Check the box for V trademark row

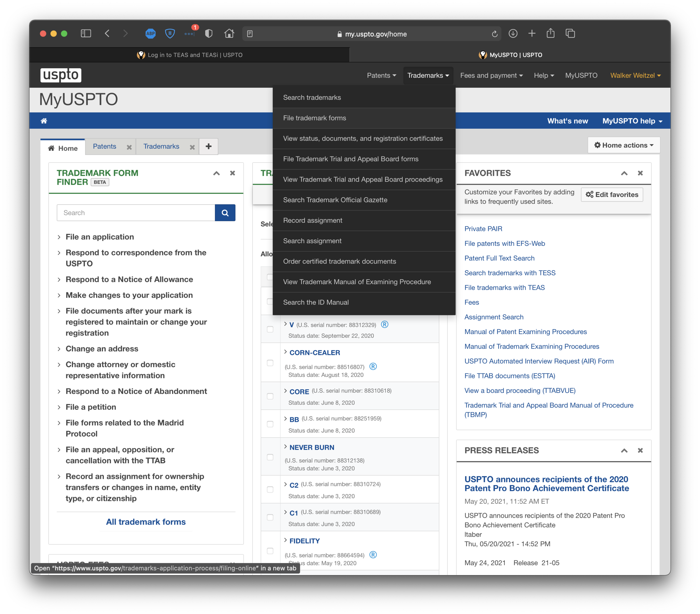[x=270, y=329]
